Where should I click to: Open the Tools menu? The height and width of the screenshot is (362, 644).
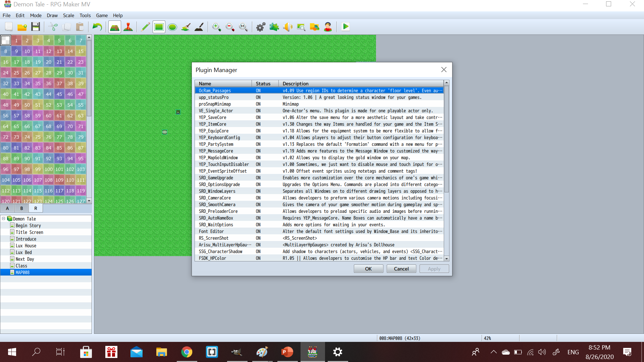point(85,15)
